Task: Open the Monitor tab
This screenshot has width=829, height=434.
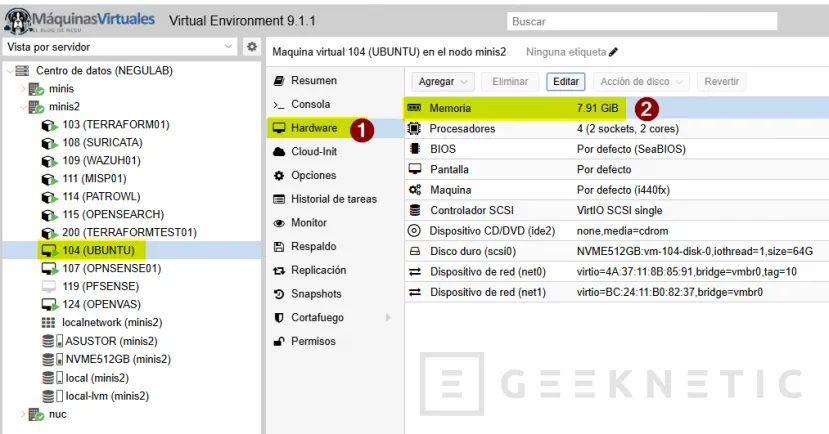Action: coord(335,223)
